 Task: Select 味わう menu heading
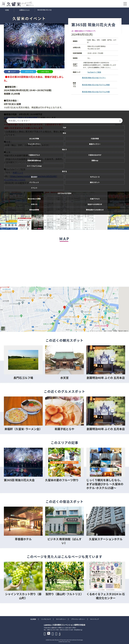[64, 150]
